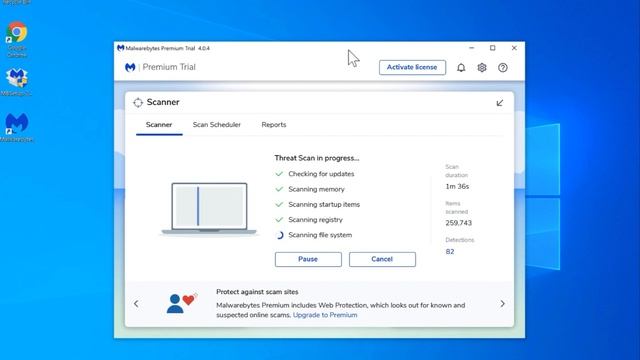Click the Scanner panel title text
This screenshot has width=640, height=360.
(163, 102)
